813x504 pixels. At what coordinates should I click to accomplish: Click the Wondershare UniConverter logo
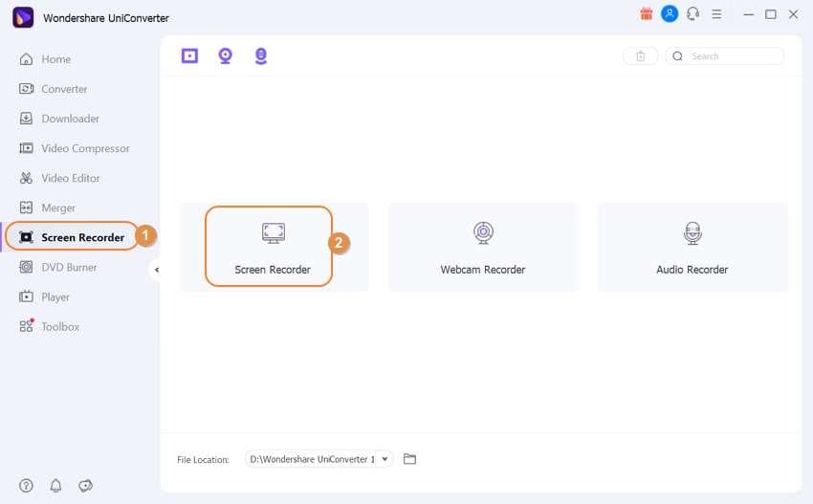point(23,17)
